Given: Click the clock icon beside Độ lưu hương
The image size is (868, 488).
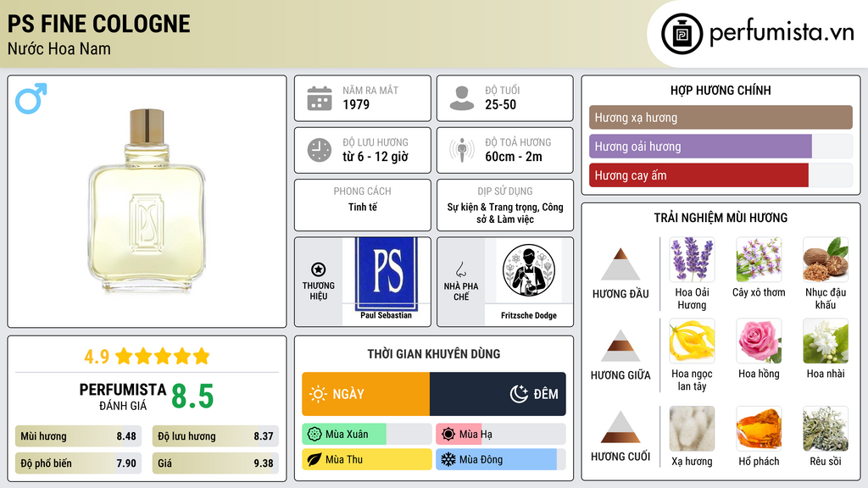Looking at the screenshot, I should pos(320,150).
